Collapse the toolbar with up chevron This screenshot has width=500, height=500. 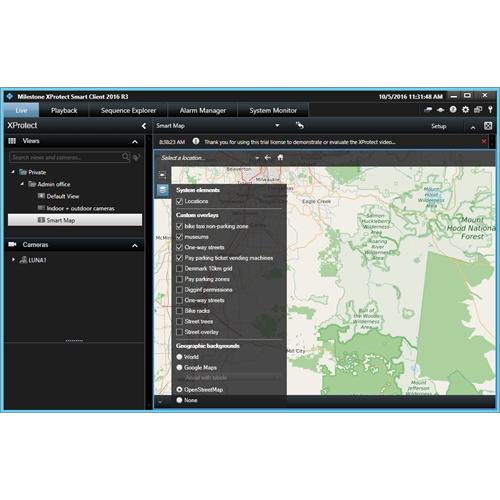(473, 127)
